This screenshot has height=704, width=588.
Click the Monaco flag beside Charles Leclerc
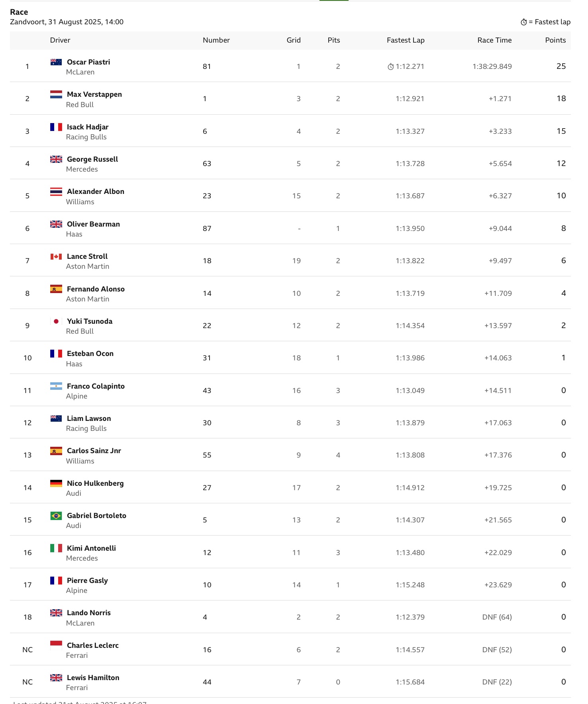tap(56, 645)
